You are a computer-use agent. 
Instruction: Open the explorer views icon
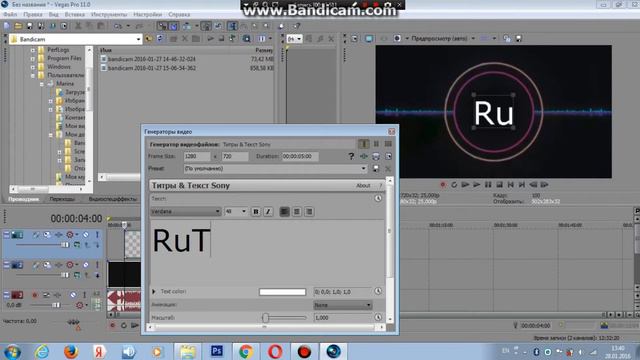262,39
